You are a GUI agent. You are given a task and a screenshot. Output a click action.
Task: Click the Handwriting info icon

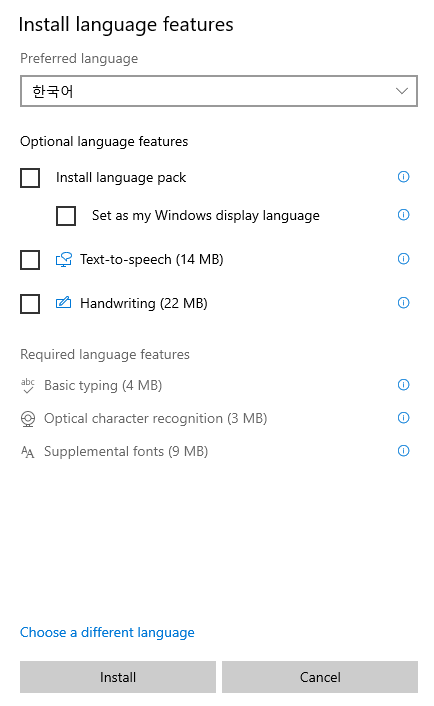tap(403, 303)
